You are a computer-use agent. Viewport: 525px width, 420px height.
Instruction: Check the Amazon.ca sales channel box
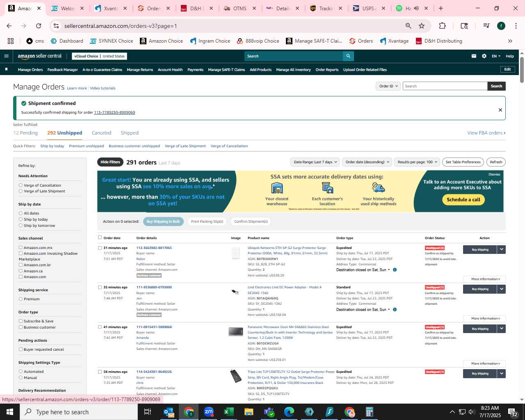21,271
